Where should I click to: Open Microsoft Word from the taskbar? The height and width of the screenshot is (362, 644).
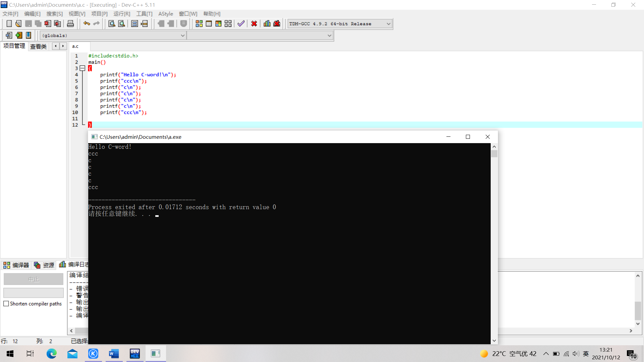114,354
